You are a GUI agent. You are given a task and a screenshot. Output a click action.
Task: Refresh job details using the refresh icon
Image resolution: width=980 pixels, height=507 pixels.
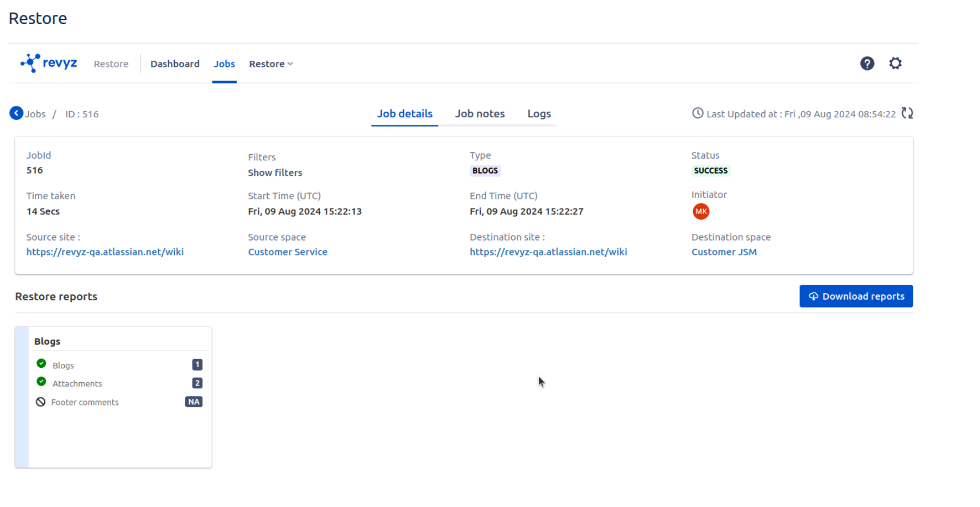tap(907, 113)
